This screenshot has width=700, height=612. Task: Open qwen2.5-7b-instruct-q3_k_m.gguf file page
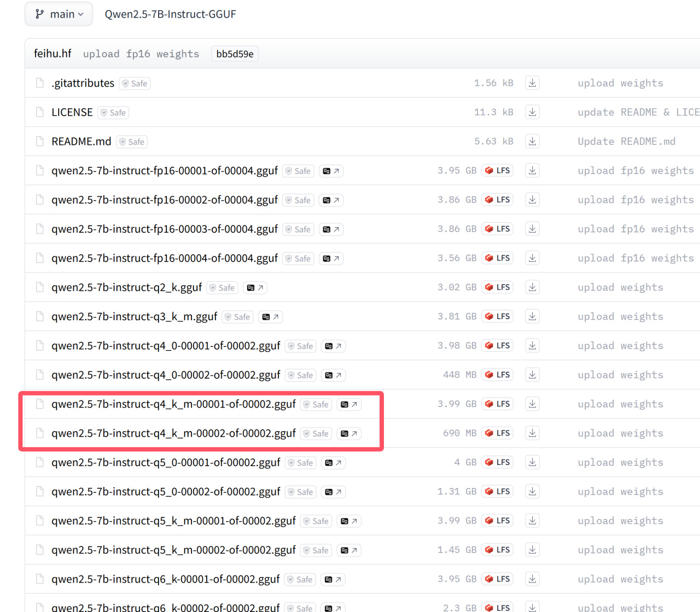click(135, 317)
